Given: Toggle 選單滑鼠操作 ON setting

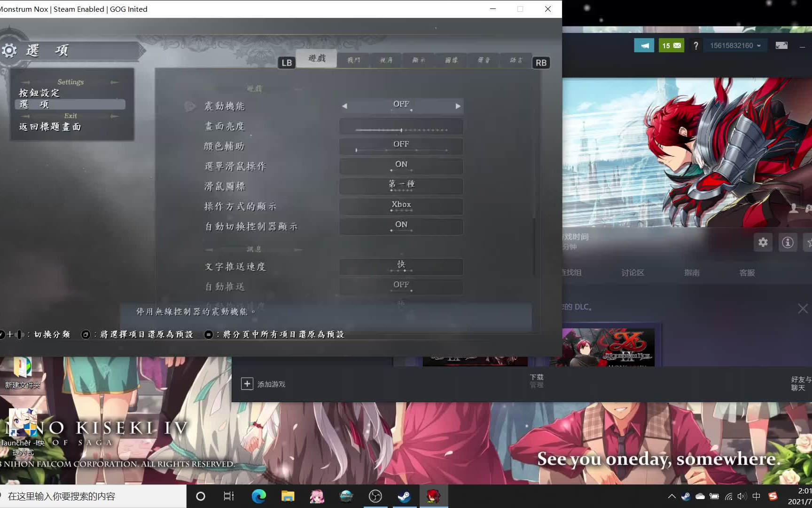Looking at the screenshot, I should click(x=401, y=167).
